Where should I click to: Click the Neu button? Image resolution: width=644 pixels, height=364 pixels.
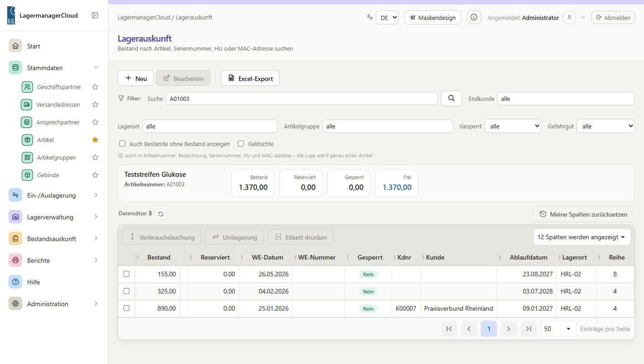coord(136,78)
